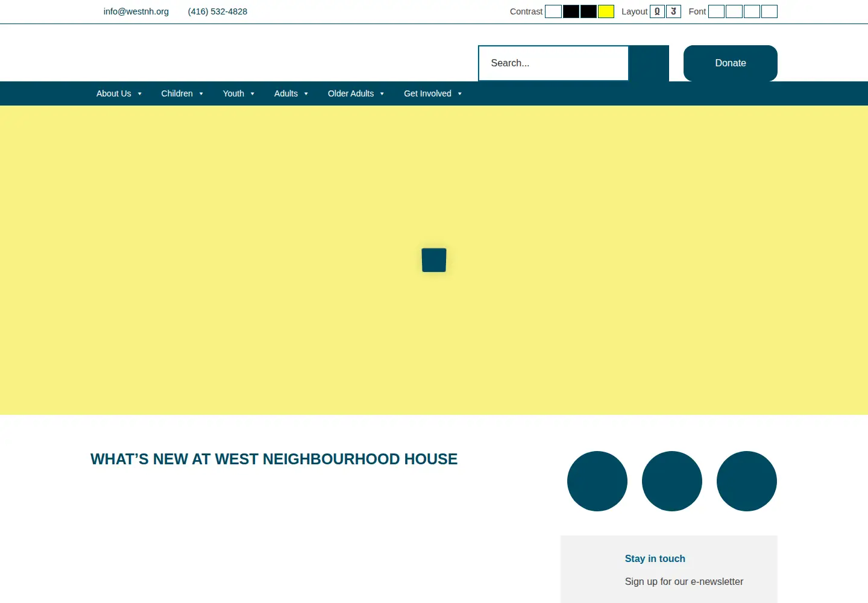Expand the Older Adults dropdown arrow

click(382, 93)
